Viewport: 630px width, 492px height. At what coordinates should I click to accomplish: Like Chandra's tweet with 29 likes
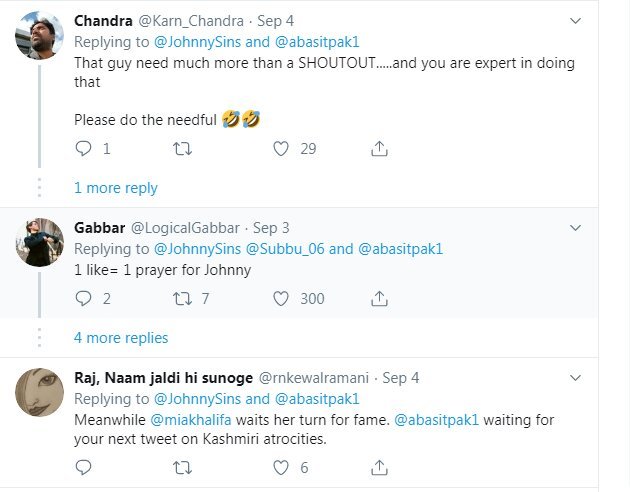point(281,148)
